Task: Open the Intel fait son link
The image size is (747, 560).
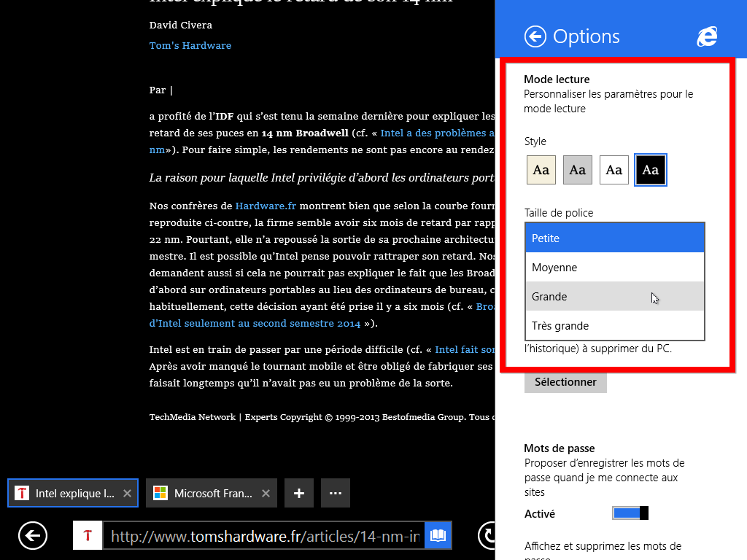Action: [x=465, y=349]
